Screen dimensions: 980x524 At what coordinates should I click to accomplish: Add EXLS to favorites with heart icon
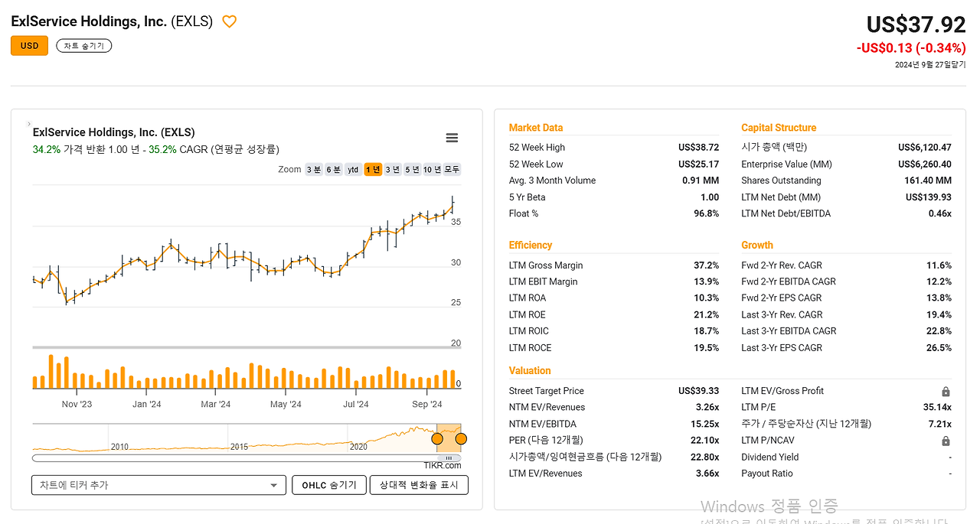pyautogui.click(x=229, y=21)
